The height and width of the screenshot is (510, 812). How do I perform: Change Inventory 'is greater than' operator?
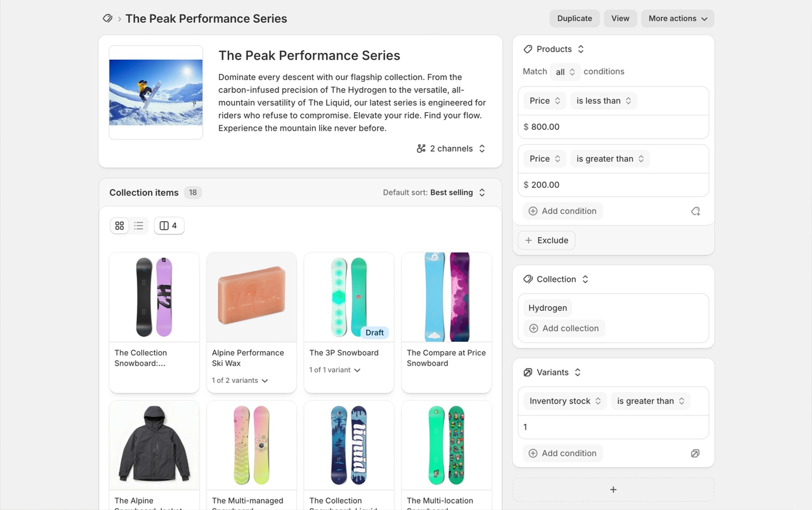(651, 401)
